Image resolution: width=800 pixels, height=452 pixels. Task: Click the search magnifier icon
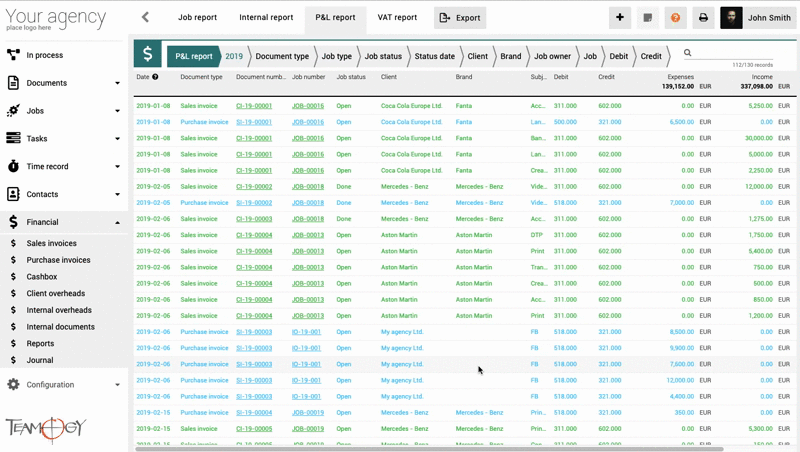click(x=688, y=53)
